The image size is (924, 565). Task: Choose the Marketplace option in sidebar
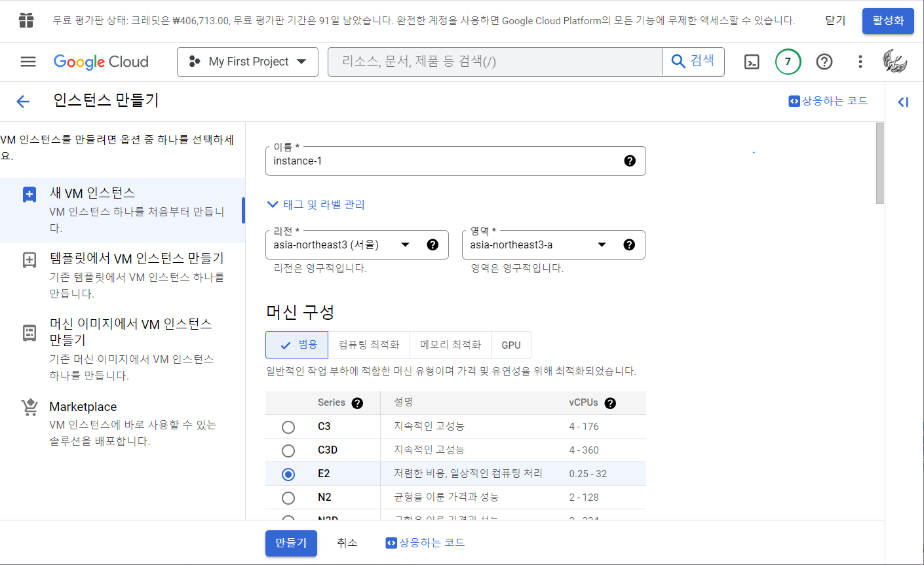[x=123, y=423]
